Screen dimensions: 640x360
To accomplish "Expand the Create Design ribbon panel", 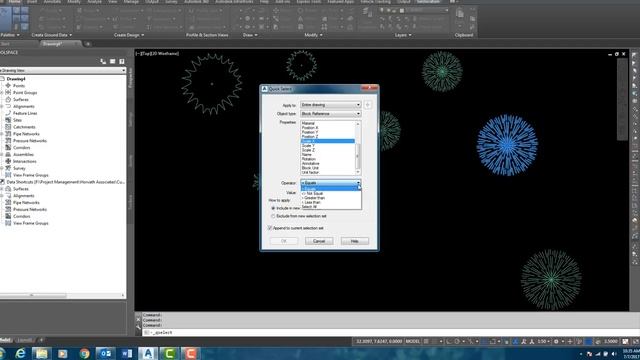I will pyautogui.click(x=129, y=35).
